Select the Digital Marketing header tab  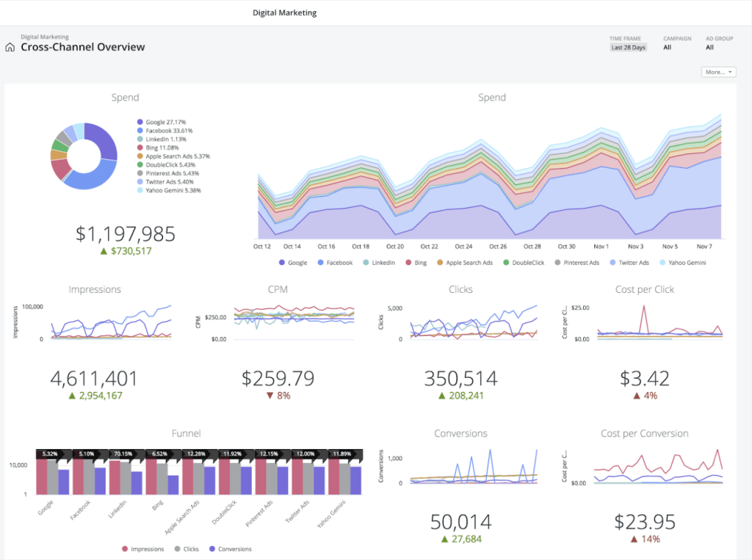[284, 12]
